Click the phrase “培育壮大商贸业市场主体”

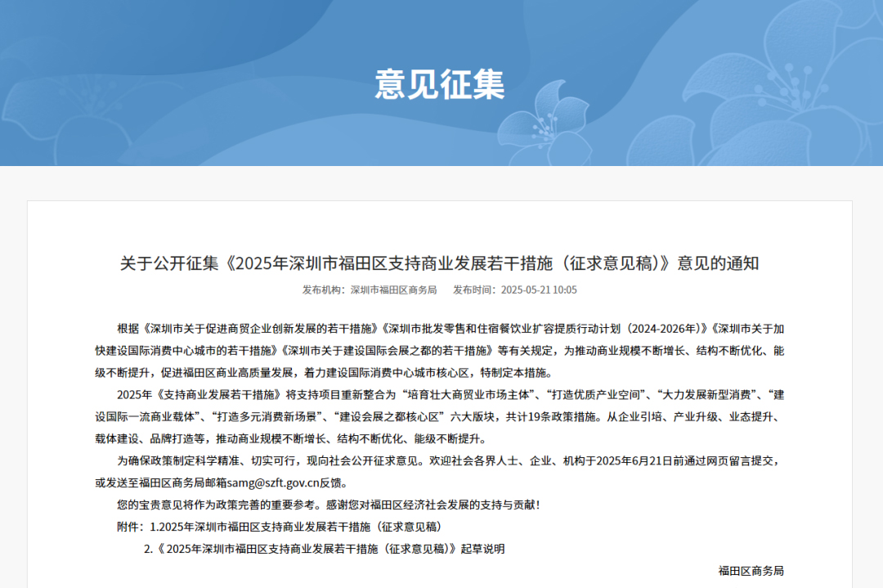[x=467, y=395]
